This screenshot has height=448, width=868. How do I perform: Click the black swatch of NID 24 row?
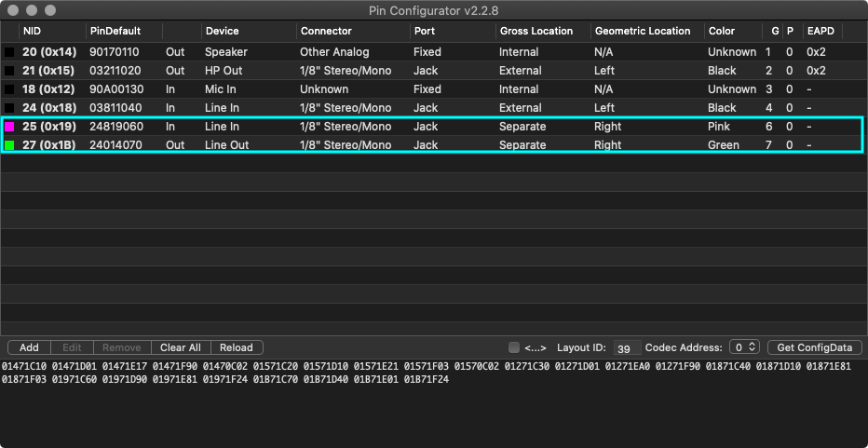tap(9, 108)
